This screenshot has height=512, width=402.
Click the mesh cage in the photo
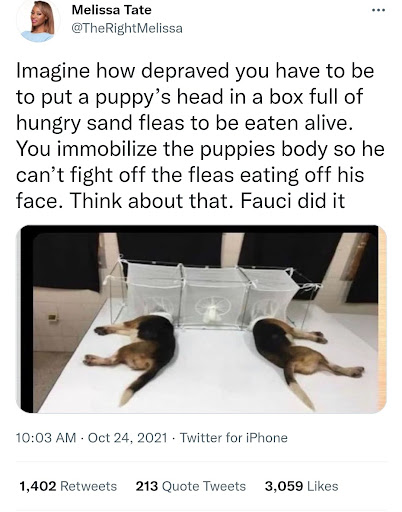click(x=210, y=293)
